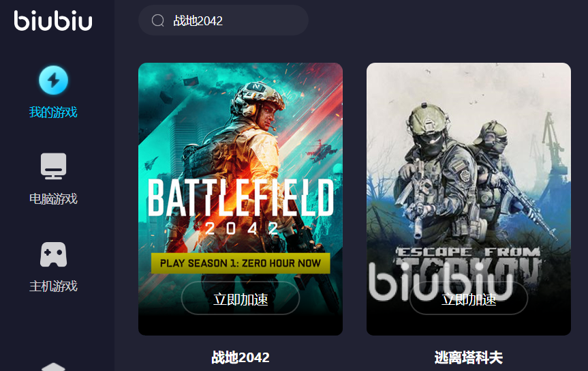
Task: Click 立即加速 on the Tarkov card
Action: pyautogui.click(x=469, y=299)
